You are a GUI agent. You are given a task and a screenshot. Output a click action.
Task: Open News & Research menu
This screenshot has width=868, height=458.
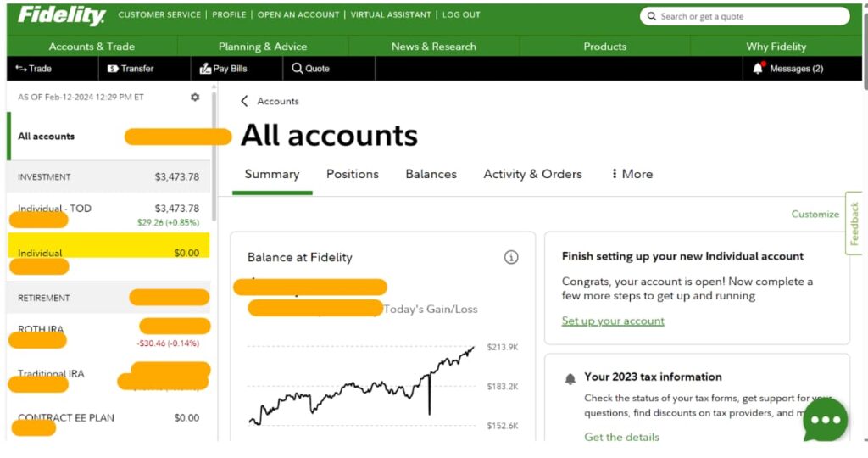click(x=434, y=47)
